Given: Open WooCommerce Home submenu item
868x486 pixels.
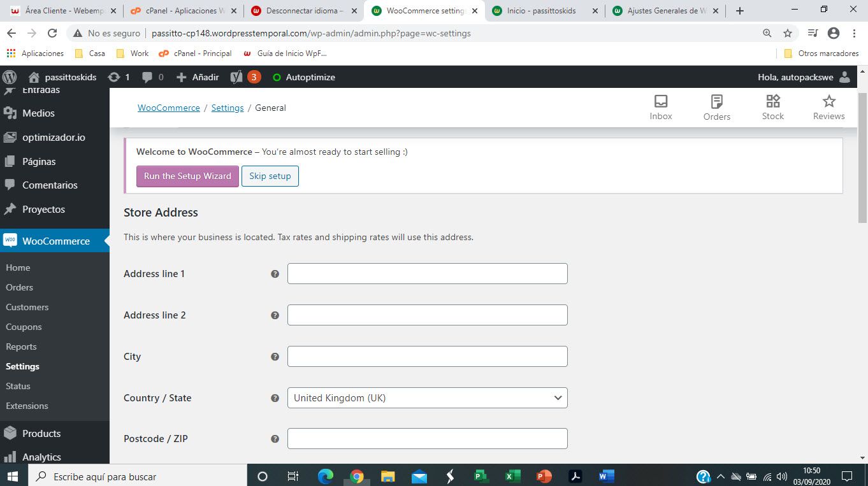Looking at the screenshot, I should point(18,268).
